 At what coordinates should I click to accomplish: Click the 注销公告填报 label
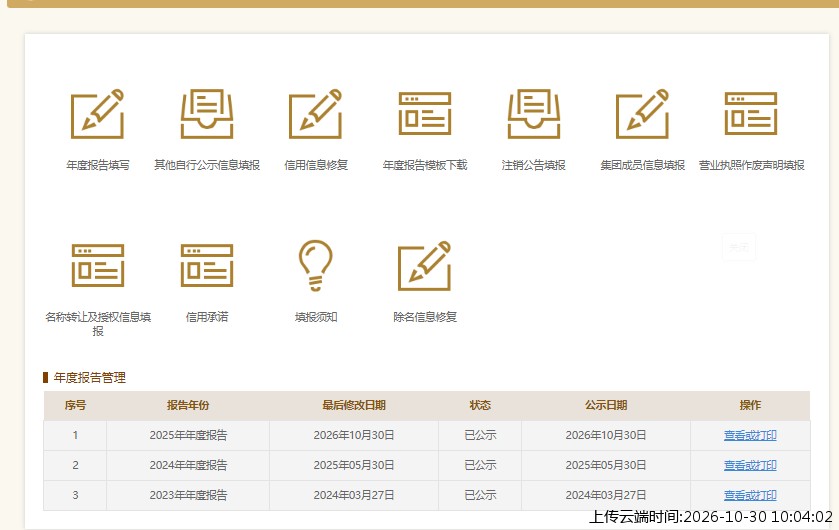[x=533, y=165]
